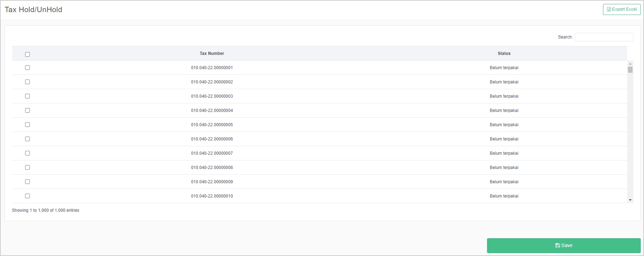Click the table's vertical scrollbar thumb
The image size is (644, 256).
click(x=630, y=70)
